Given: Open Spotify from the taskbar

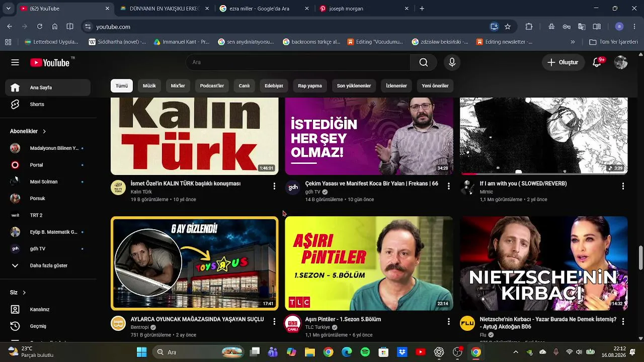Looking at the screenshot, I should coord(365,352).
